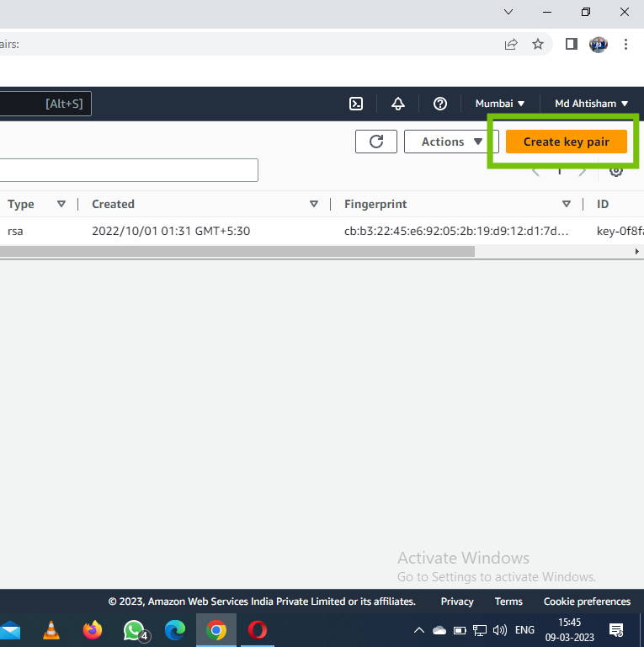Screen dimensions: 644x647
Task: Share this page from address bar
Action: pyautogui.click(x=511, y=44)
